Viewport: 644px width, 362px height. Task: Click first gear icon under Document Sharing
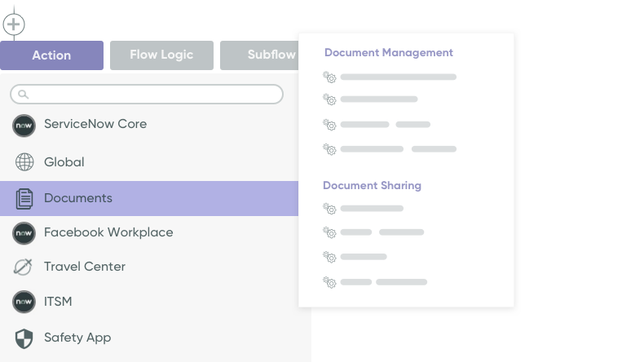[x=329, y=209]
